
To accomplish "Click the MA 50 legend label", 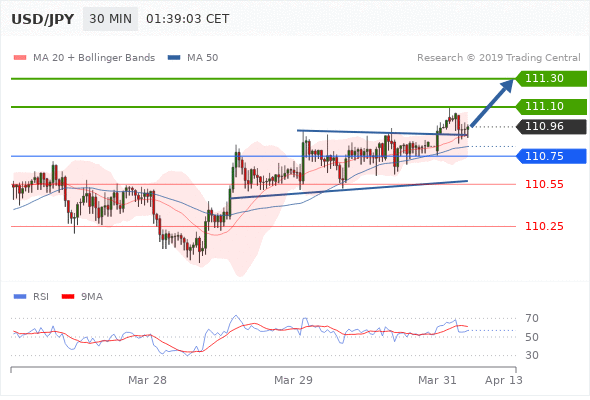I will [x=202, y=58].
